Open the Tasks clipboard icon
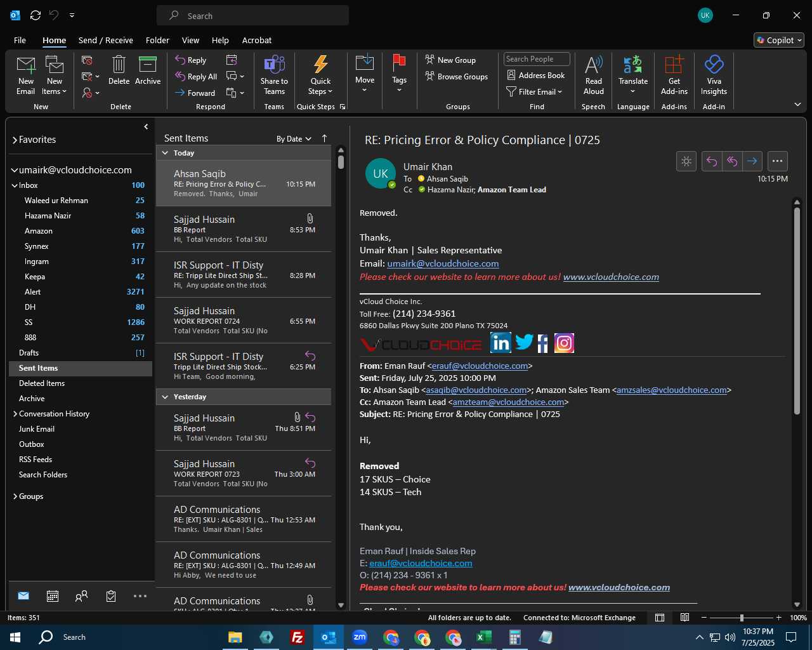This screenshot has height=650, width=812. (111, 596)
